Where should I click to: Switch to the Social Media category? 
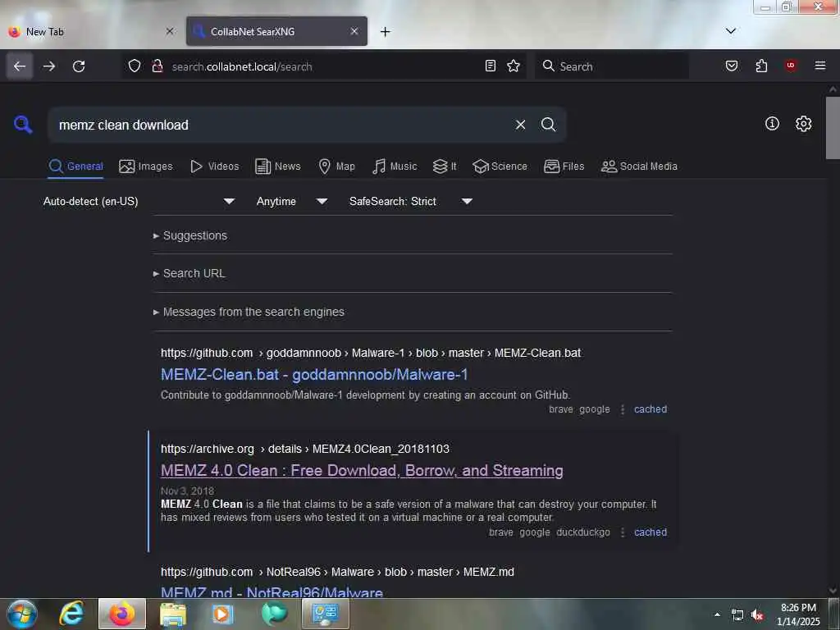(x=639, y=167)
